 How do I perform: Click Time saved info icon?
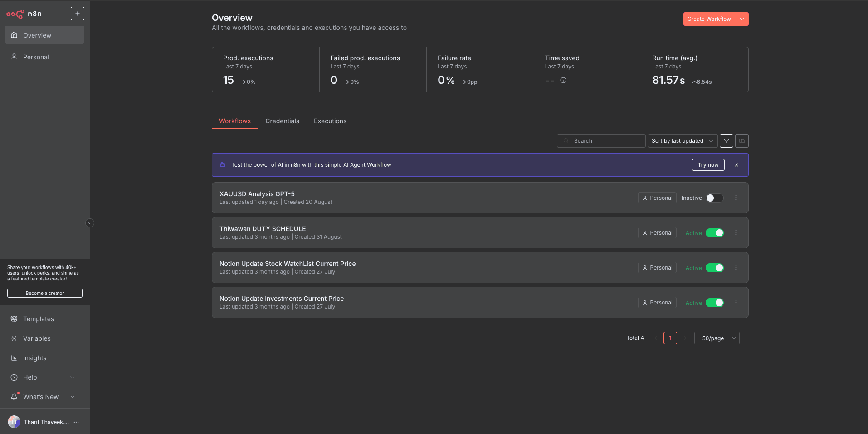click(x=563, y=80)
